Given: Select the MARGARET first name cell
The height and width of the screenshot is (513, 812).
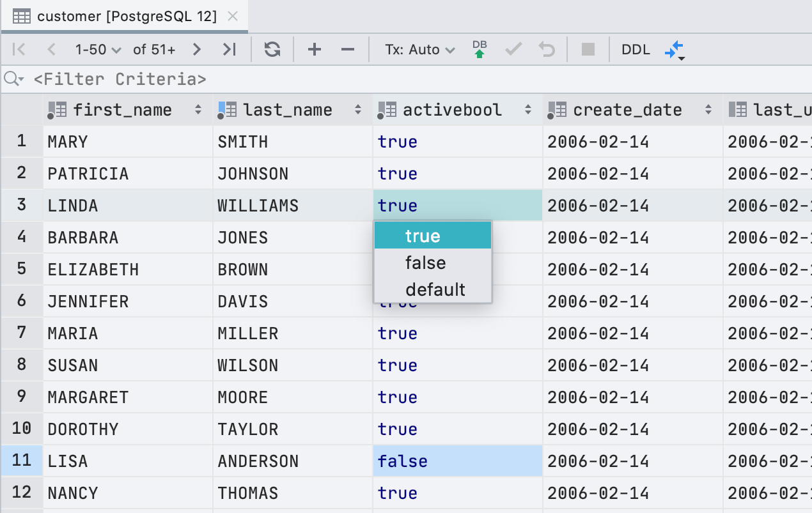Looking at the screenshot, I should pos(128,397).
